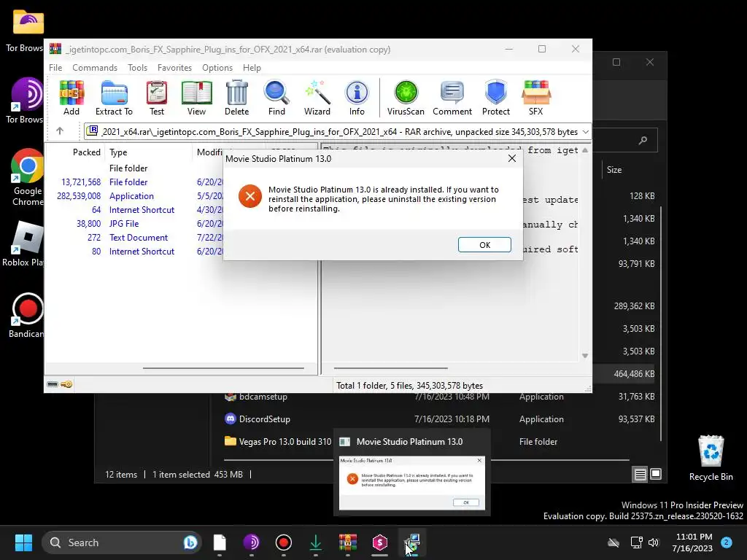The width and height of the screenshot is (747, 560).
Task: Open the Recycle Bin desktop icon
Action: (x=711, y=458)
